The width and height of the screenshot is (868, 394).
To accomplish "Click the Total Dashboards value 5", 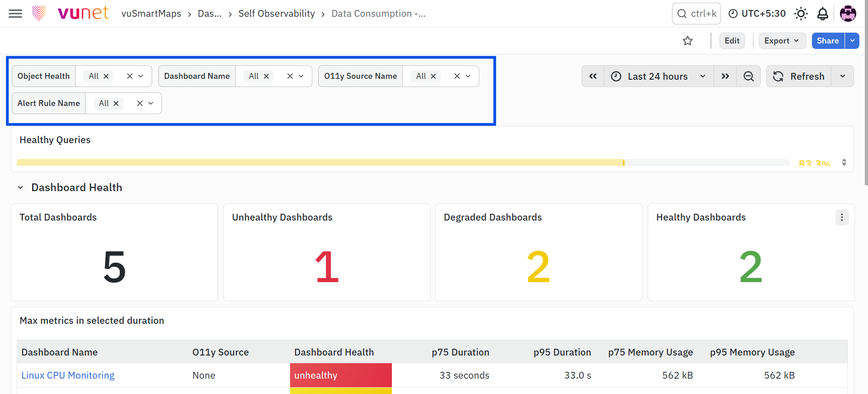I will [114, 267].
